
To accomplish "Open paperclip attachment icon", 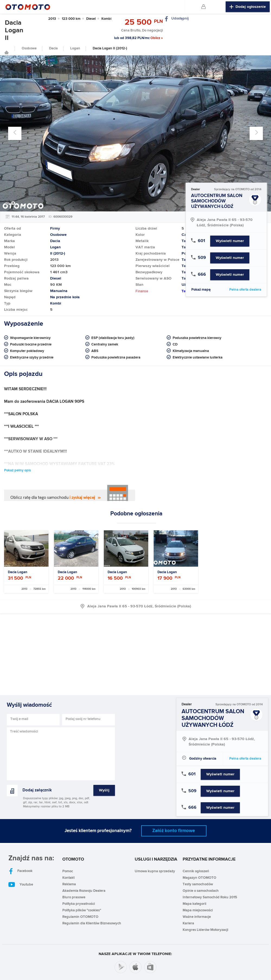I will pyautogui.click(x=12, y=791).
